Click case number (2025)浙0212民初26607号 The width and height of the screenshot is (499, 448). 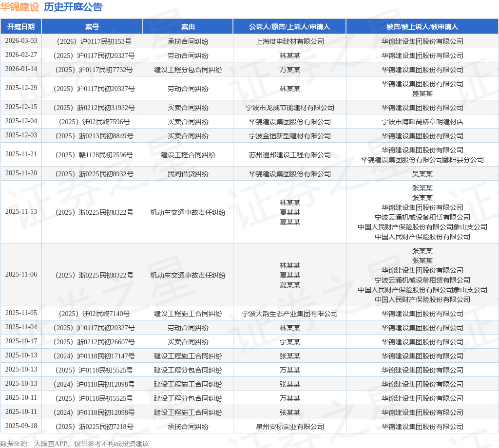pos(94,342)
